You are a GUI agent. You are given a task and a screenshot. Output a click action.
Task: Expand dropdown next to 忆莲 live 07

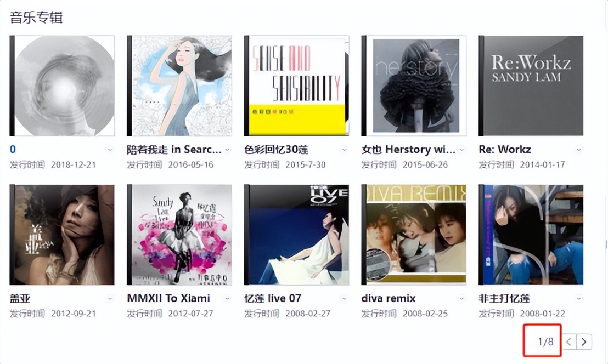[x=344, y=299]
